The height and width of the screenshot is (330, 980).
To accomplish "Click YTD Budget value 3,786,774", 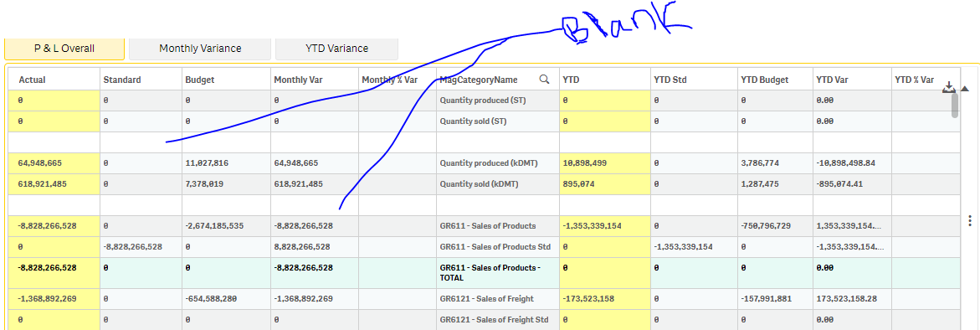I will (x=759, y=163).
